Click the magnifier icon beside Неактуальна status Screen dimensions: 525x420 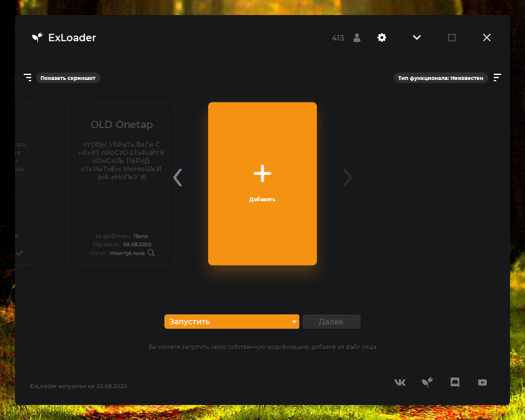(151, 253)
